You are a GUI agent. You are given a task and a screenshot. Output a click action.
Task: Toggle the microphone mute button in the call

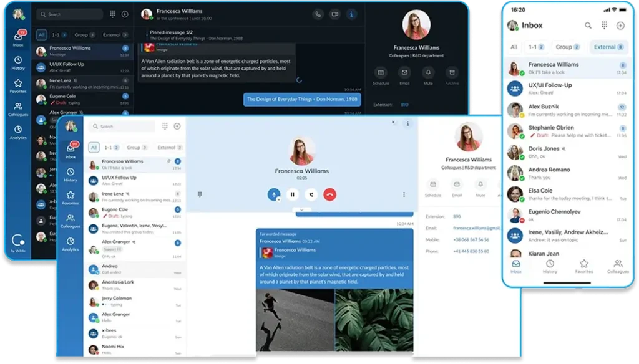point(273,194)
